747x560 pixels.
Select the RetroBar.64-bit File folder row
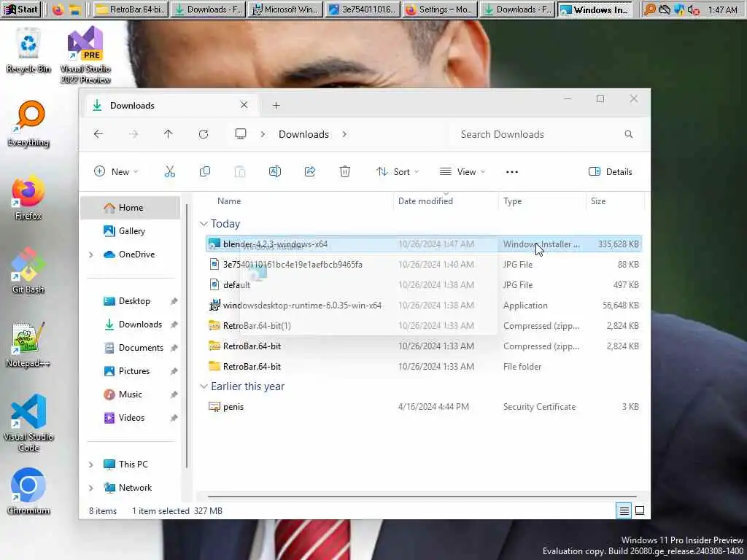tap(424, 367)
